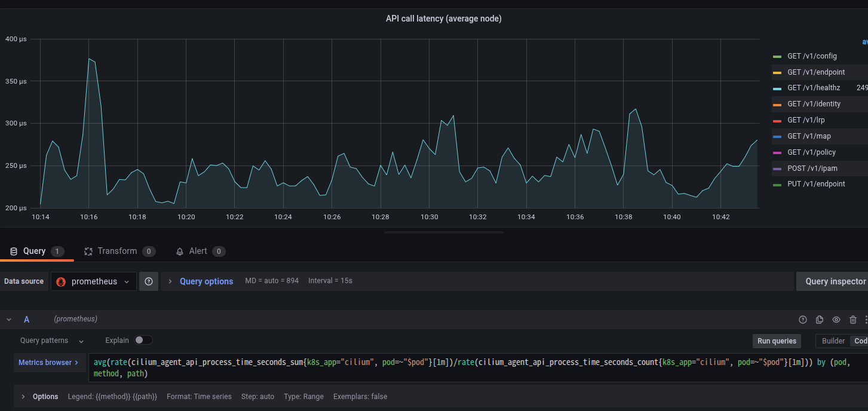This screenshot has height=411, width=868.
Task: Click the 10:30 time axis label
Action: tap(429, 217)
